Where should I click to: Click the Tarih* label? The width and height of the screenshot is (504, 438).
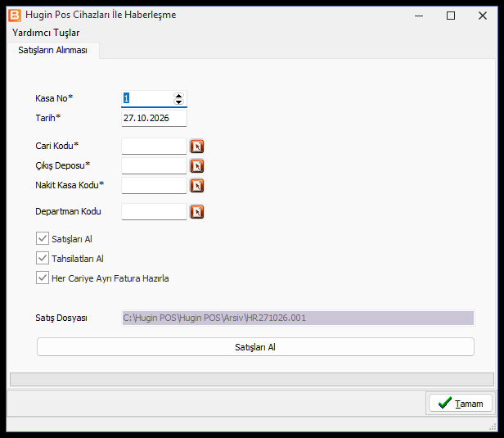[x=48, y=118]
